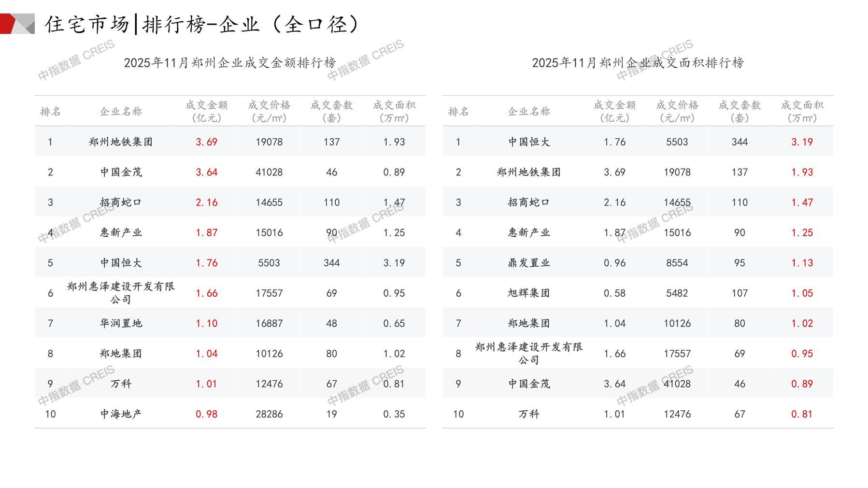Select 万科 in the right table
Viewport: 868px width, 488px height.
(x=529, y=414)
